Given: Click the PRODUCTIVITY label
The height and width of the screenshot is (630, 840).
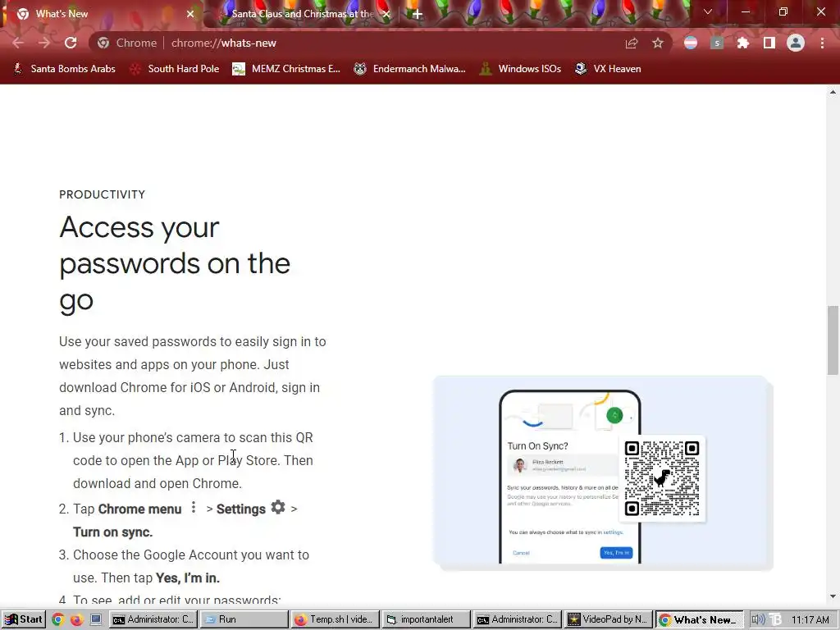Looking at the screenshot, I should (x=103, y=194).
